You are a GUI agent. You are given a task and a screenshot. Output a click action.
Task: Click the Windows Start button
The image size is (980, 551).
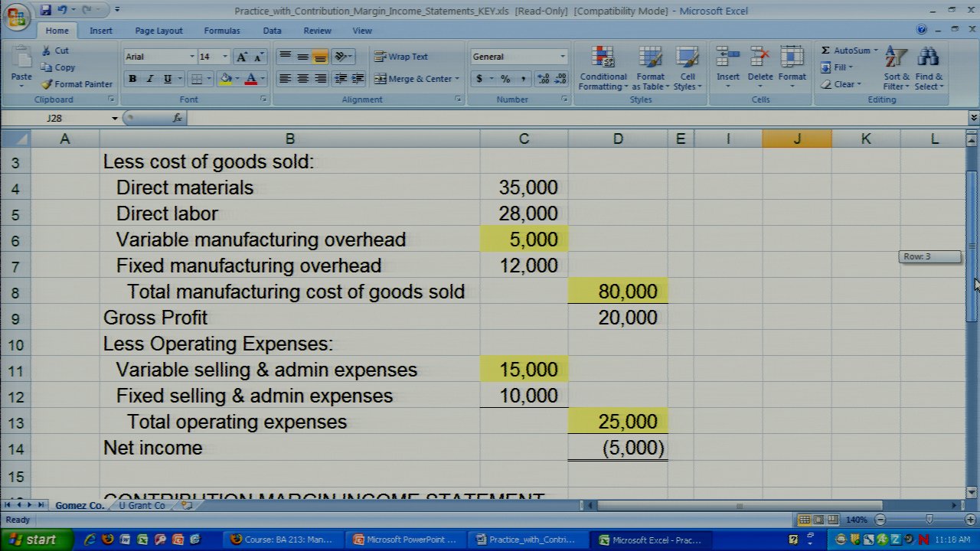pos(32,540)
